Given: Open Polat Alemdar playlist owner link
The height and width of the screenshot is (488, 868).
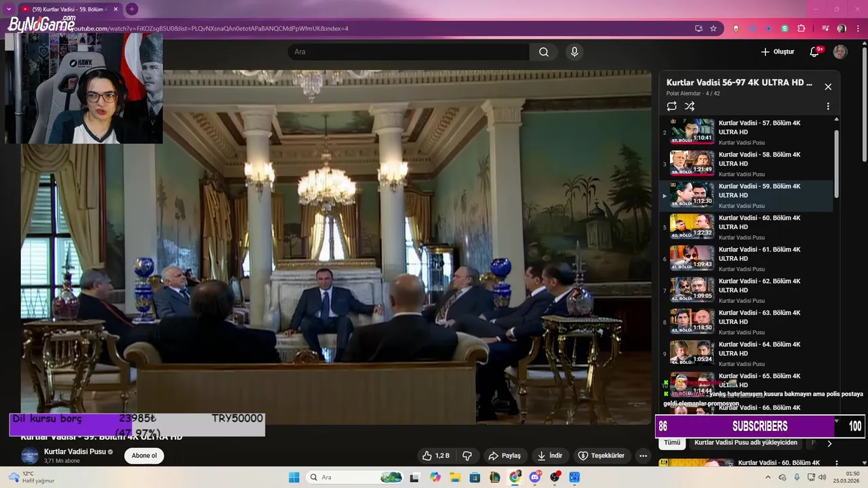Looking at the screenshot, I should click(x=684, y=94).
